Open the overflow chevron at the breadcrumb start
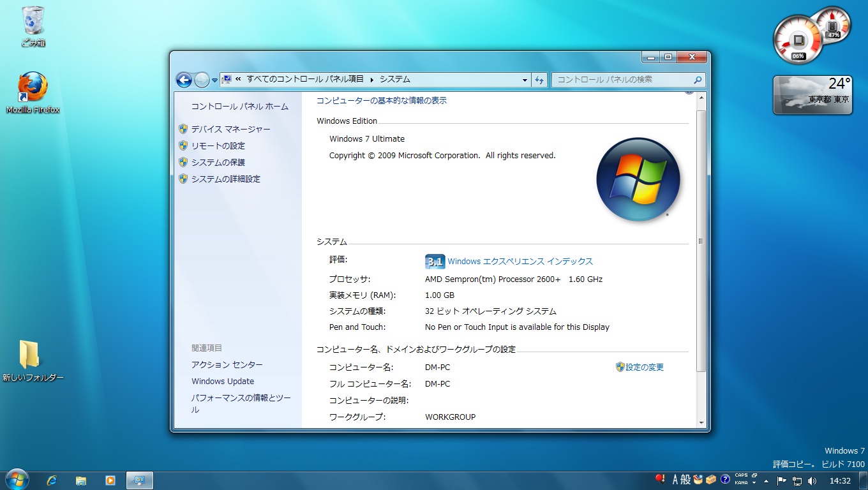 point(239,80)
